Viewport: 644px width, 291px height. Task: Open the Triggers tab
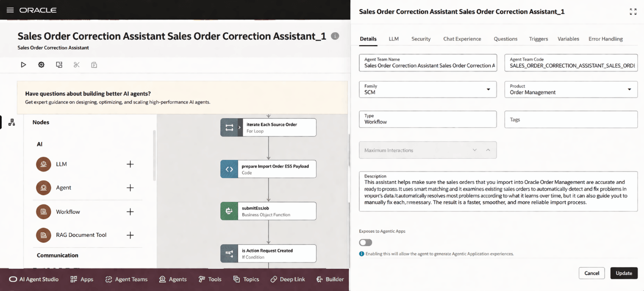[x=538, y=39]
